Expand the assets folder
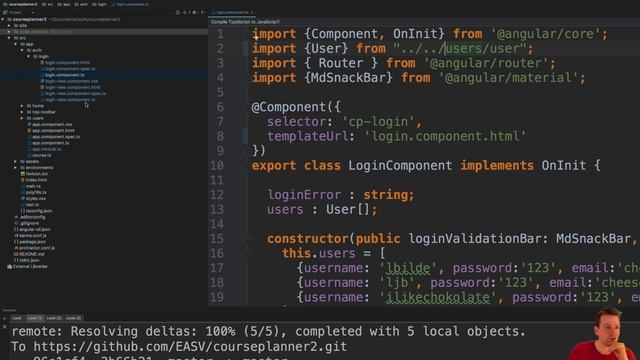Image resolution: width=640 pixels, height=360 pixels. 16,162
